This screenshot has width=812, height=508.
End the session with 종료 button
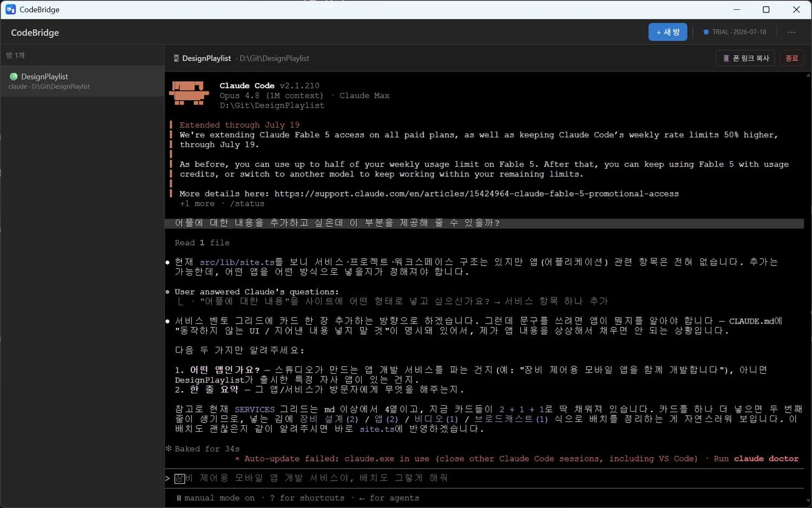(791, 58)
